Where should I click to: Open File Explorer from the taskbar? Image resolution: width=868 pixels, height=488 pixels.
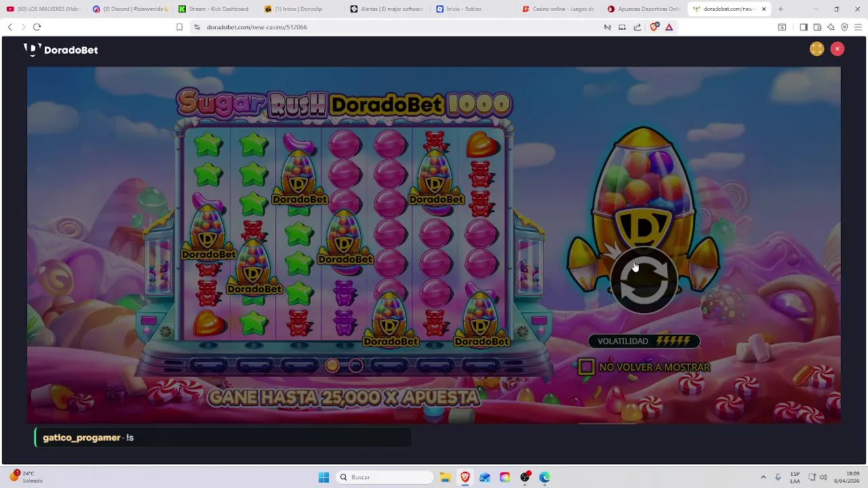pyautogui.click(x=445, y=477)
